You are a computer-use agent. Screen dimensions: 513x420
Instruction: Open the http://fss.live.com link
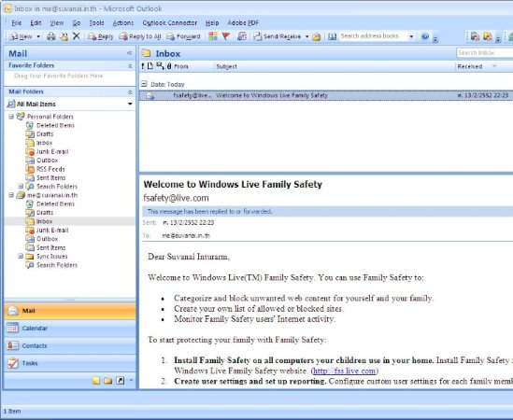point(344,371)
